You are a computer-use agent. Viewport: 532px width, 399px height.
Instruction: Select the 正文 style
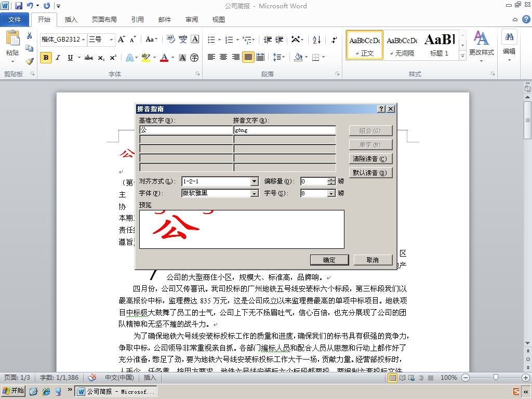click(364, 45)
